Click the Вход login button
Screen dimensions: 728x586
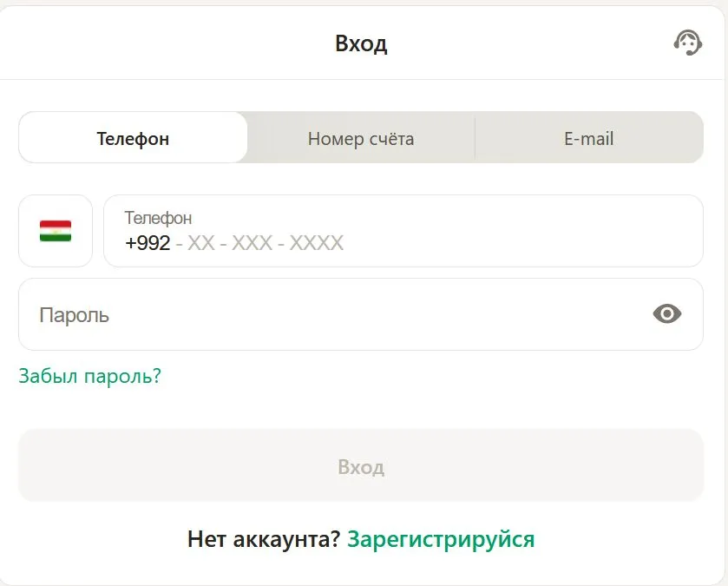361,465
